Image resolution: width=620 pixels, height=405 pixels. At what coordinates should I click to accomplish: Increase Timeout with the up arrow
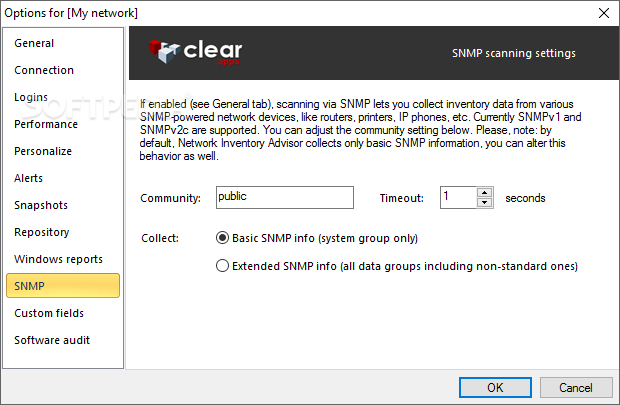484,193
